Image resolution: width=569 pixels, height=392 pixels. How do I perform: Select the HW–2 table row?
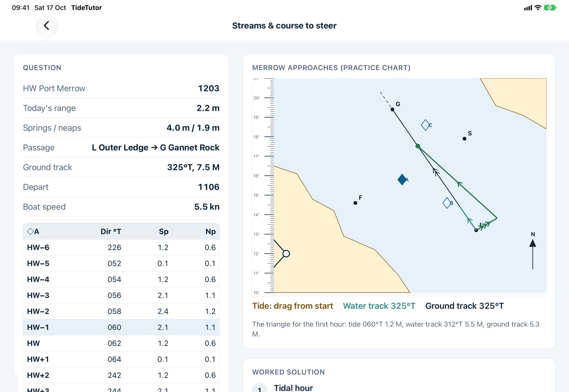tap(121, 311)
